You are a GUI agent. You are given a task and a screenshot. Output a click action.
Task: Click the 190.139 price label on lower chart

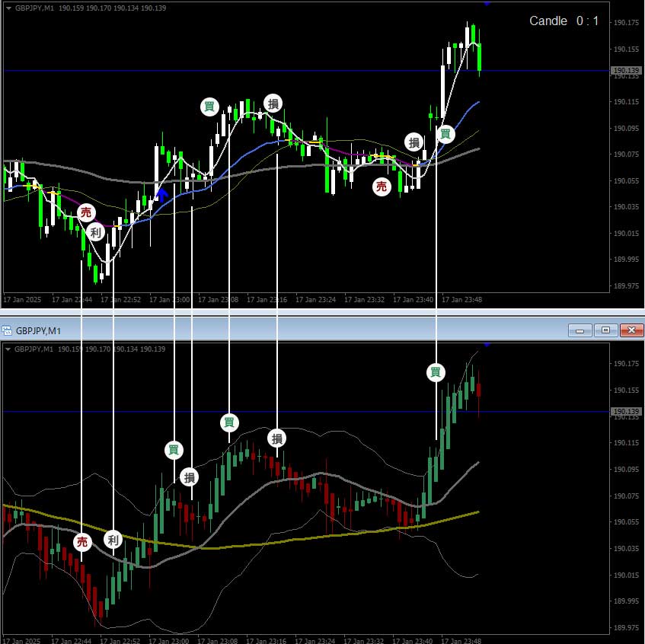click(x=624, y=412)
